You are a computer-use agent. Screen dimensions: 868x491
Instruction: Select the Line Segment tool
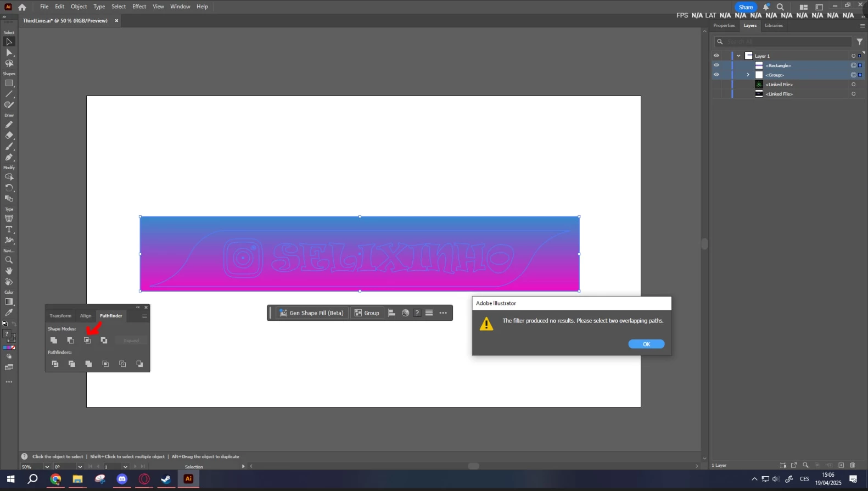[9, 94]
